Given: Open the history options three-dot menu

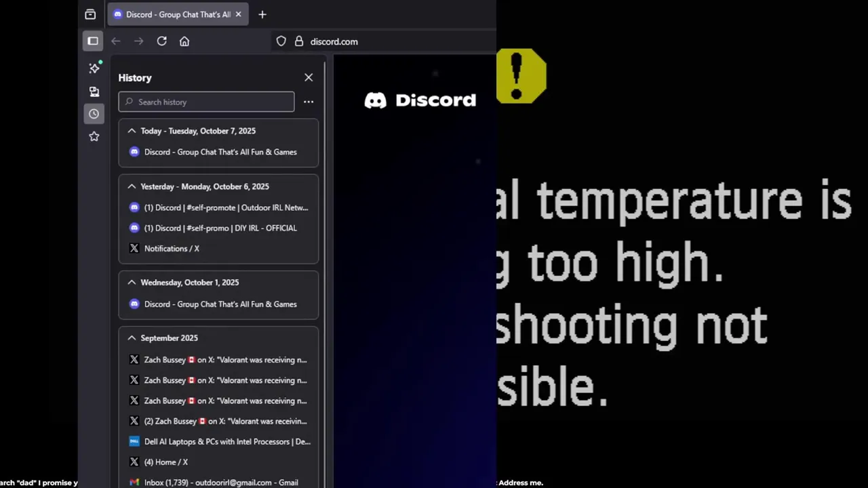Looking at the screenshot, I should (309, 102).
